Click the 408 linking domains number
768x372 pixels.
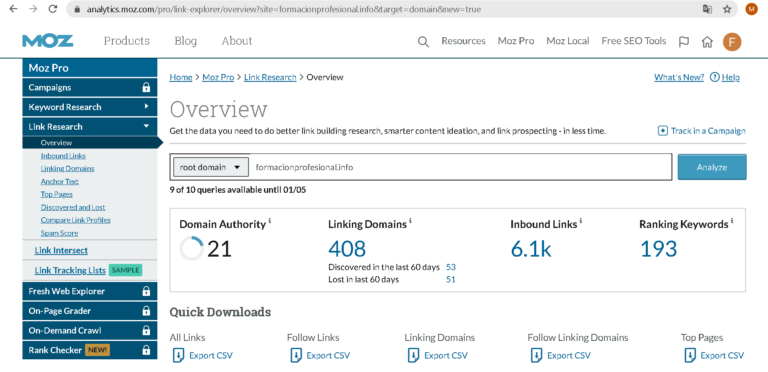(347, 249)
